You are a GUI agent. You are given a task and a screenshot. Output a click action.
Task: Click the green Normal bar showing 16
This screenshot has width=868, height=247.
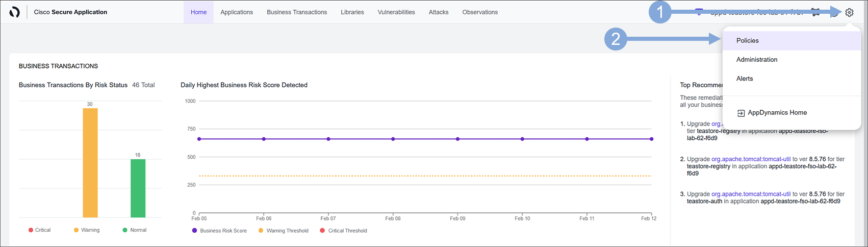coord(138,188)
